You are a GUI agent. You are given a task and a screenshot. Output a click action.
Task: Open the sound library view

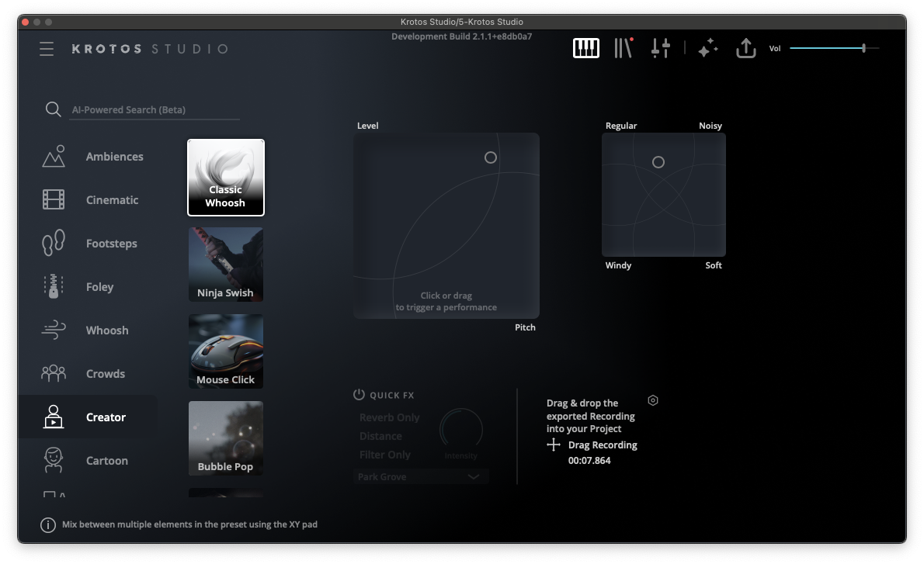pos(624,48)
